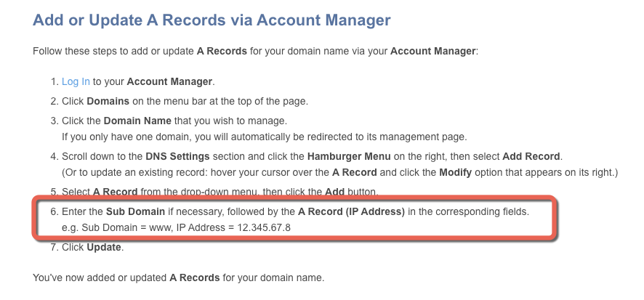Select the bold Domain Name text in step 3
This screenshot has height=300, width=644.
pos(137,121)
